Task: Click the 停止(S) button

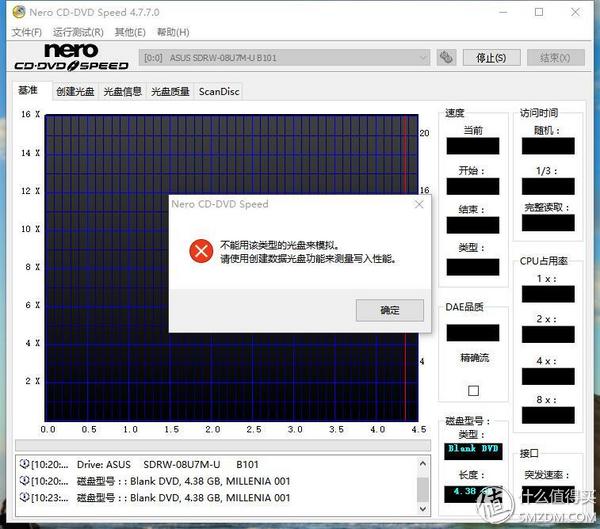Action: (x=491, y=58)
